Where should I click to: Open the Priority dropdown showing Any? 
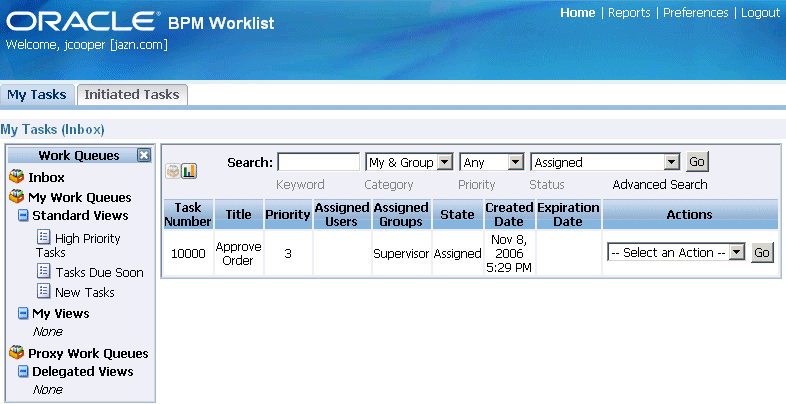pos(491,162)
